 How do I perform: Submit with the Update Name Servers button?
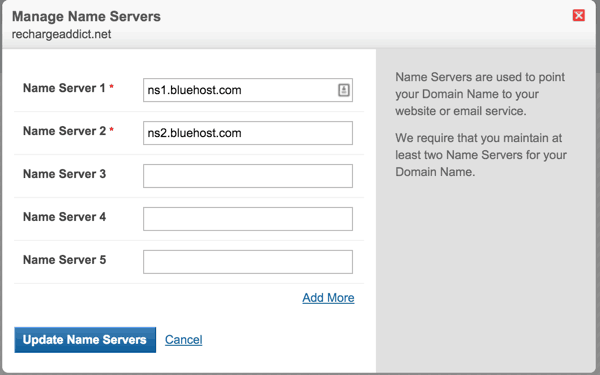pos(85,340)
